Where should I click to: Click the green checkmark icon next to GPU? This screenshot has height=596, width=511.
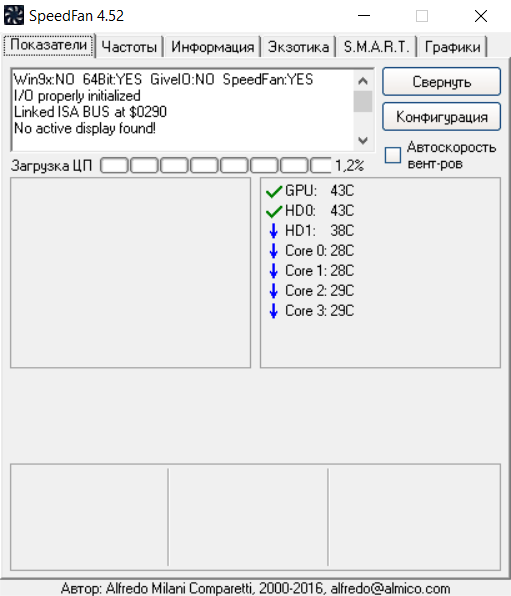coord(274,192)
